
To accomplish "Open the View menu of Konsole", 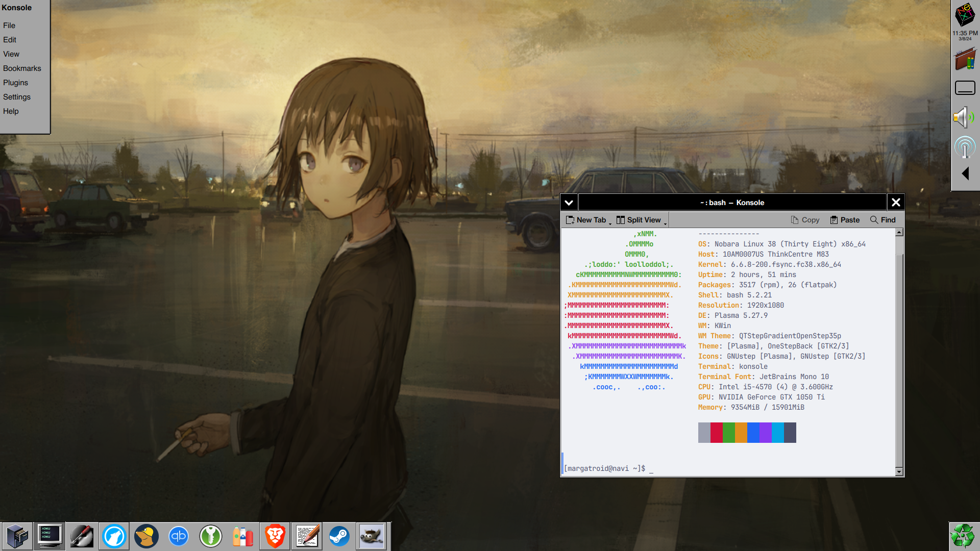I will pos(11,54).
